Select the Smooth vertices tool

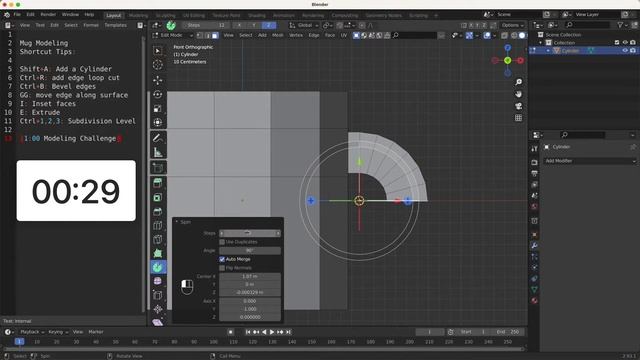click(x=158, y=281)
